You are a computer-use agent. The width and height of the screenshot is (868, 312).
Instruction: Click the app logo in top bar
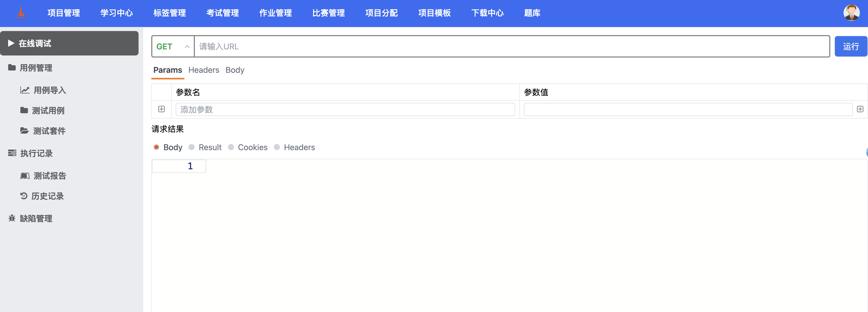click(20, 13)
